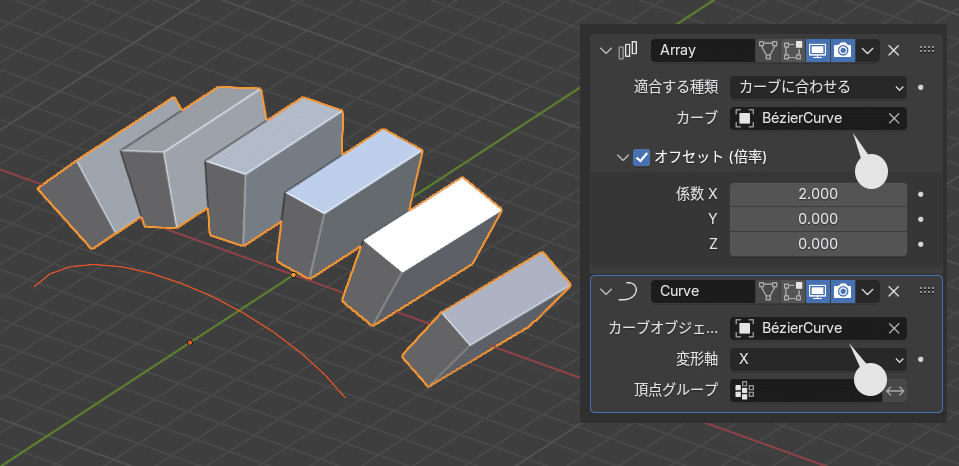Select the カーブオブジェクト BézierCurve field
The height and width of the screenshot is (466, 959).
[818, 328]
